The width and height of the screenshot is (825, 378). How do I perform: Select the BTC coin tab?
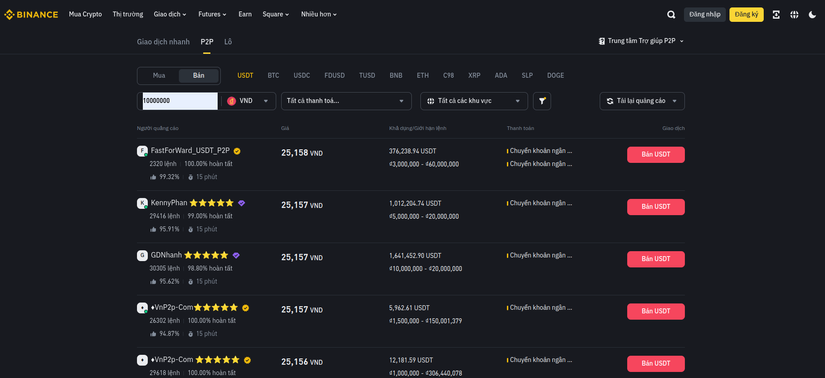point(273,75)
